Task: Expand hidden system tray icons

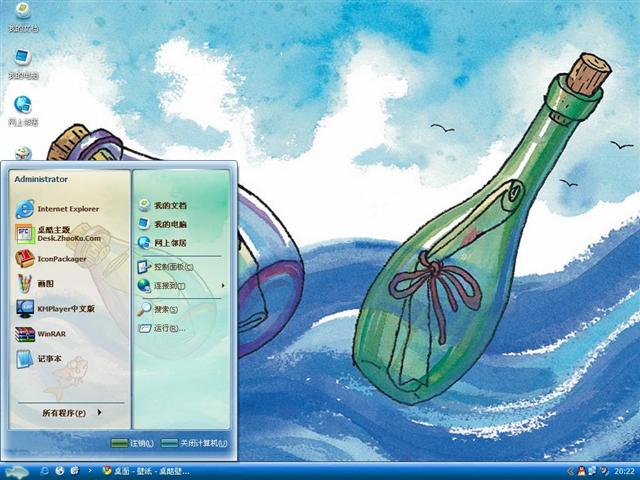Action: pos(570,472)
